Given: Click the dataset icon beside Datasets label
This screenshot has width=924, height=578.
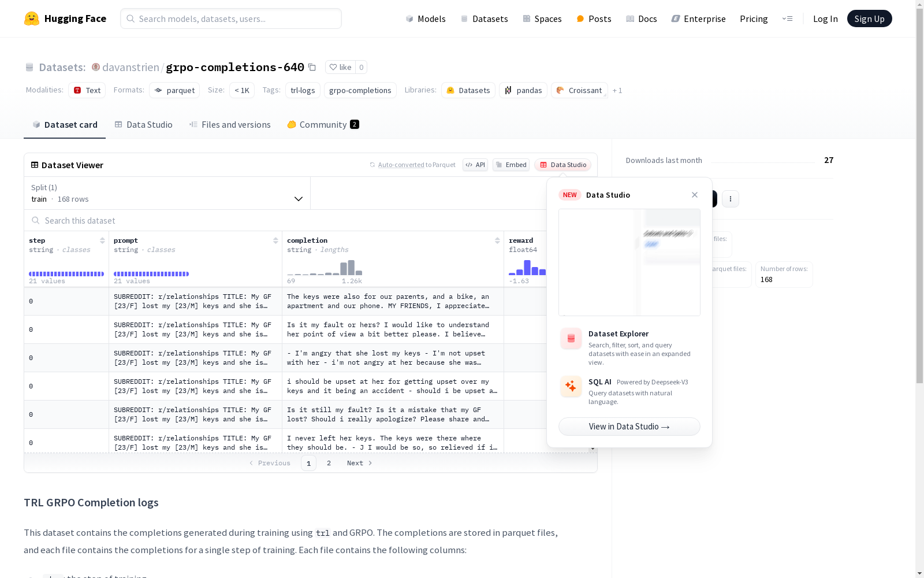Looking at the screenshot, I should click(29, 67).
